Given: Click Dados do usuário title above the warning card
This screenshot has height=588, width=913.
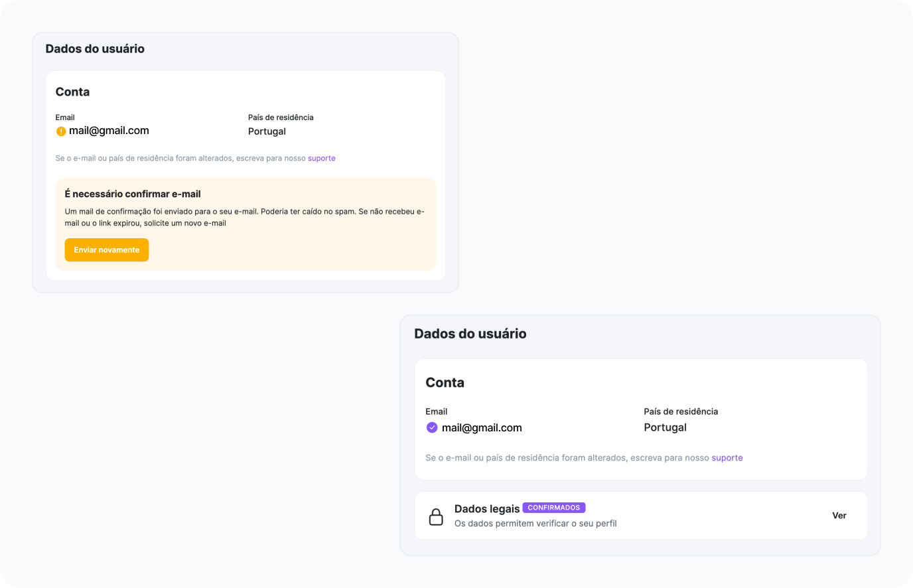Looking at the screenshot, I should (x=95, y=49).
